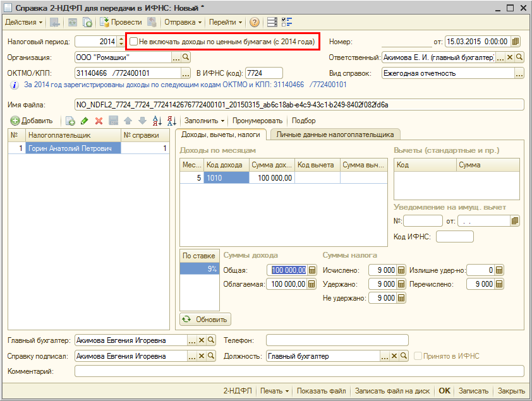Sort list ascending A-Я icon
532x401 pixels.
tap(157, 121)
